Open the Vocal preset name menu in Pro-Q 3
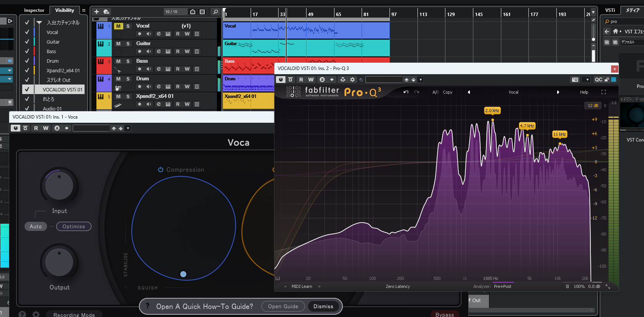 [513, 92]
